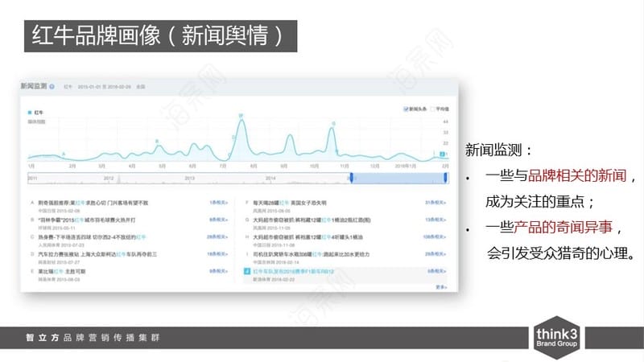Click the blue J badge in news list
Screen dimensions: 644x362
point(247,271)
